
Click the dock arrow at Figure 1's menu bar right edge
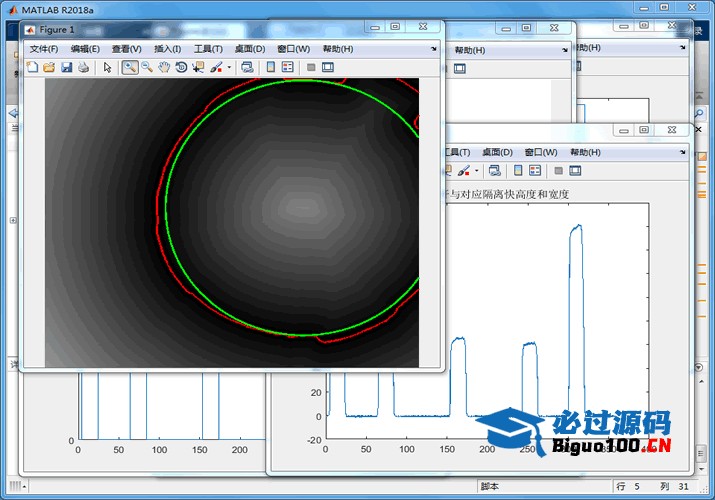tap(433, 48)
